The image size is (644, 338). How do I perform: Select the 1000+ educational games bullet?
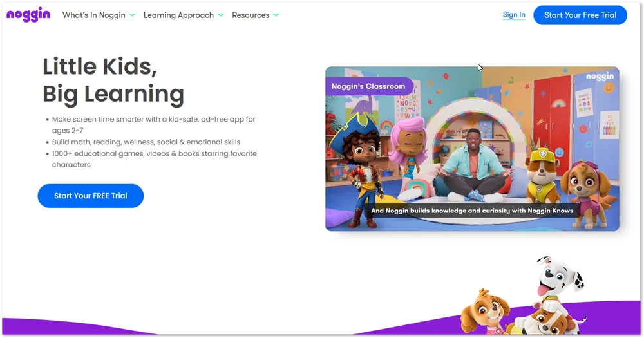point(154,158)
